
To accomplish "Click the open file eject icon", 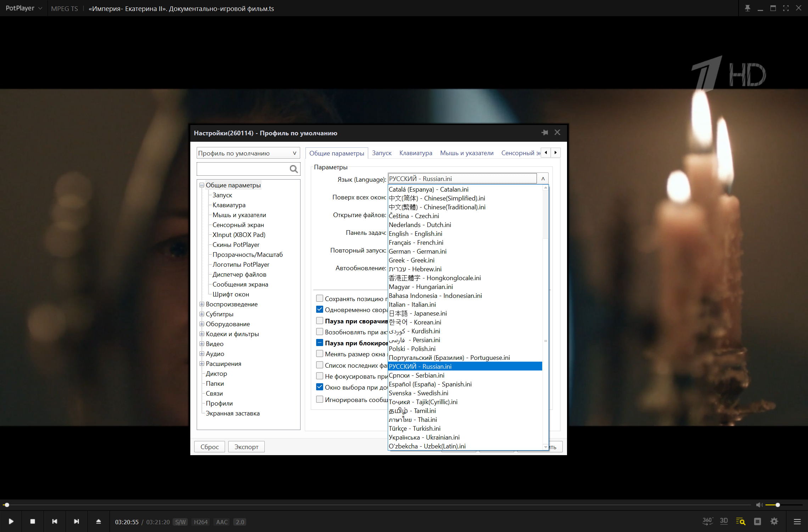I will point(99,521).
